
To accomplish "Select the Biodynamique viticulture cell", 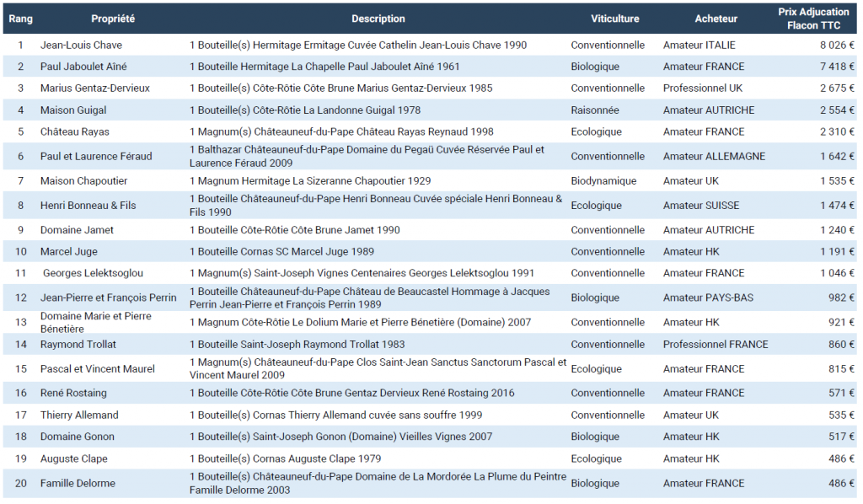I will (x=603, y=181).
